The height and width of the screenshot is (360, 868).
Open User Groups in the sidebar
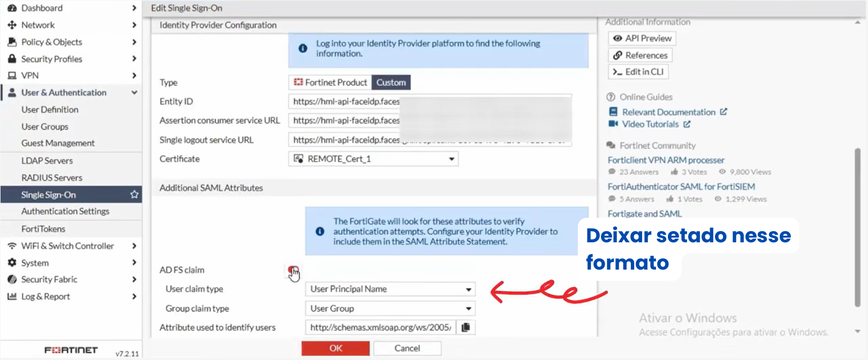click(45, 127)
